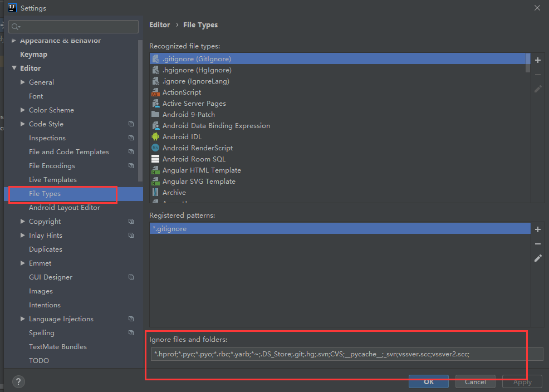549x392 pixels.
Task: Expand the Language Injections arrow
Action: tap(23, 319)
